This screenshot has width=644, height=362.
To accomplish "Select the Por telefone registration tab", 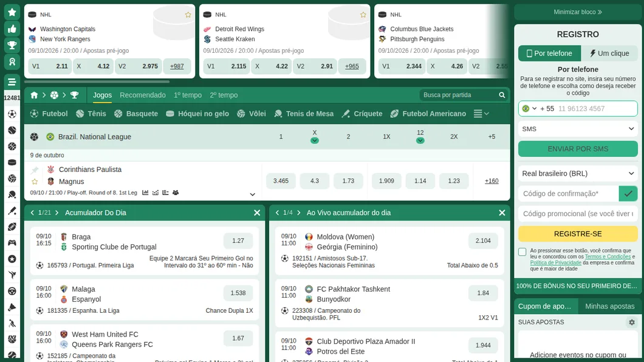I will (x=550, y=53).
